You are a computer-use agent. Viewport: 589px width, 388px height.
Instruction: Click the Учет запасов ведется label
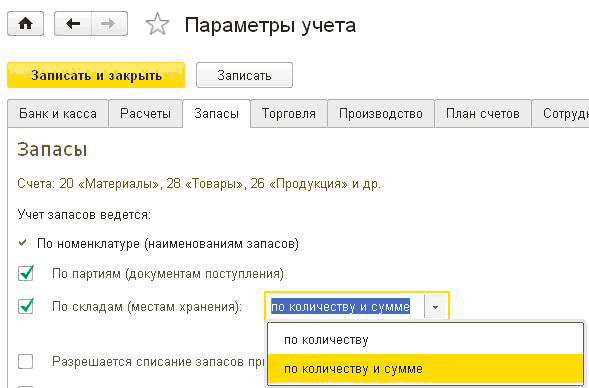point(84,215)
